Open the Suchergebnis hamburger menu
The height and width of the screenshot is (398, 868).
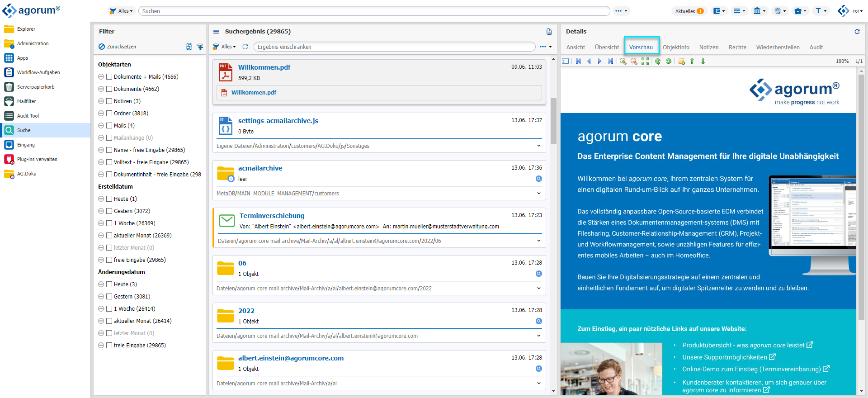(x=216, y=32)
